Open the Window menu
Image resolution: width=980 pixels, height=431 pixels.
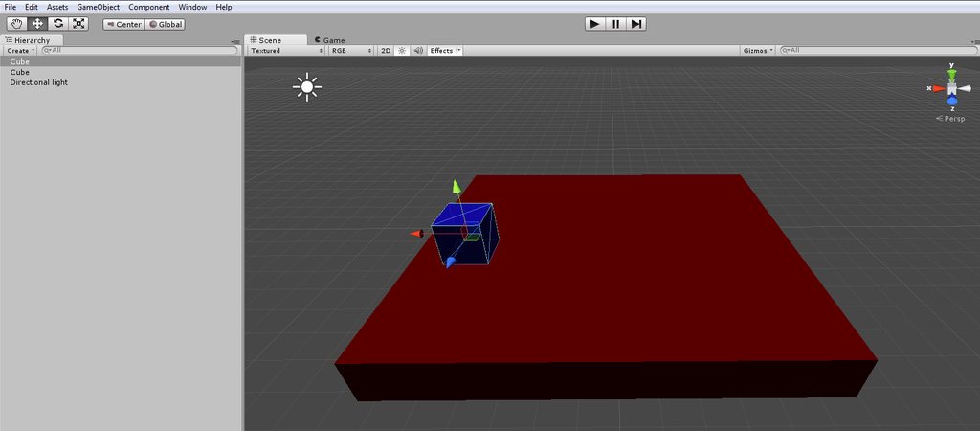click(x=192, y=7)
